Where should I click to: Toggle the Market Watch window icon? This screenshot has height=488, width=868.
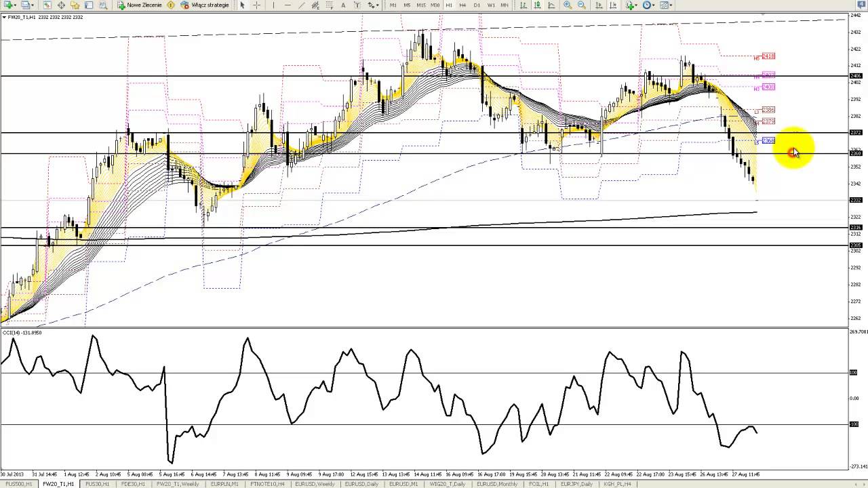tap(47, 5)
